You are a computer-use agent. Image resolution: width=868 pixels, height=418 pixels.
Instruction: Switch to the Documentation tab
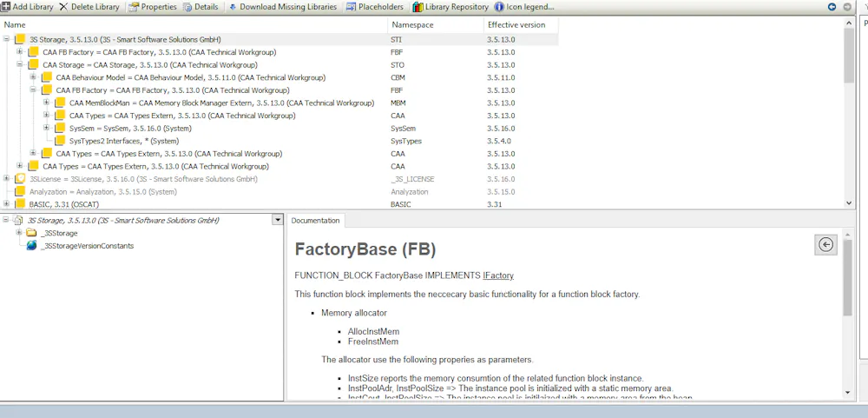316,221
